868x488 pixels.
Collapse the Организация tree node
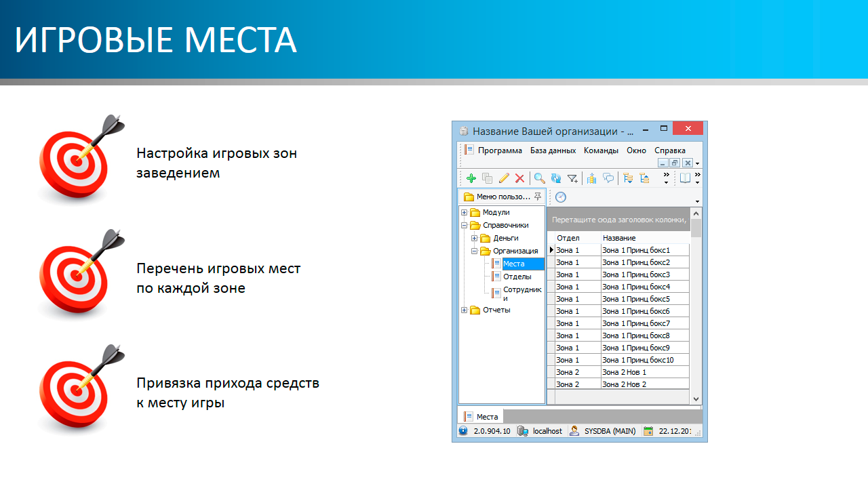click(x=475, y=251)
